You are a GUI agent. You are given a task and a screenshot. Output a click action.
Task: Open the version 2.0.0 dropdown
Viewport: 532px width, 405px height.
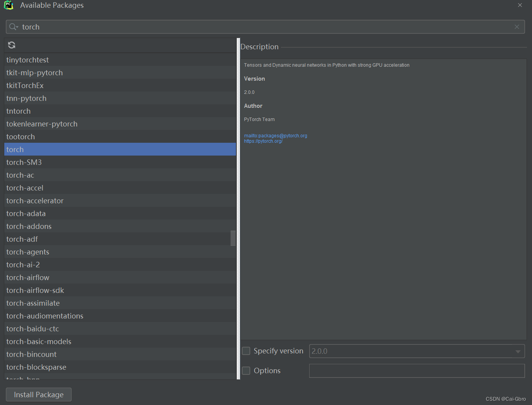pos(417,351)
